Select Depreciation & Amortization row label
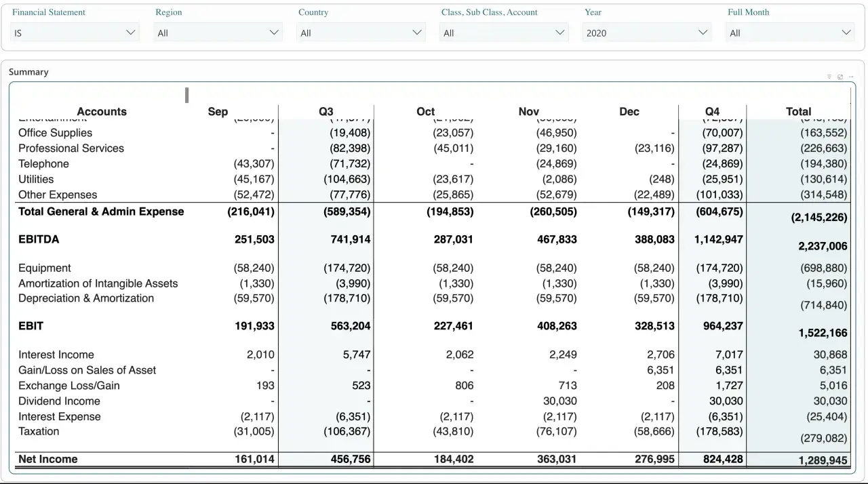 (x=86, y=298)
